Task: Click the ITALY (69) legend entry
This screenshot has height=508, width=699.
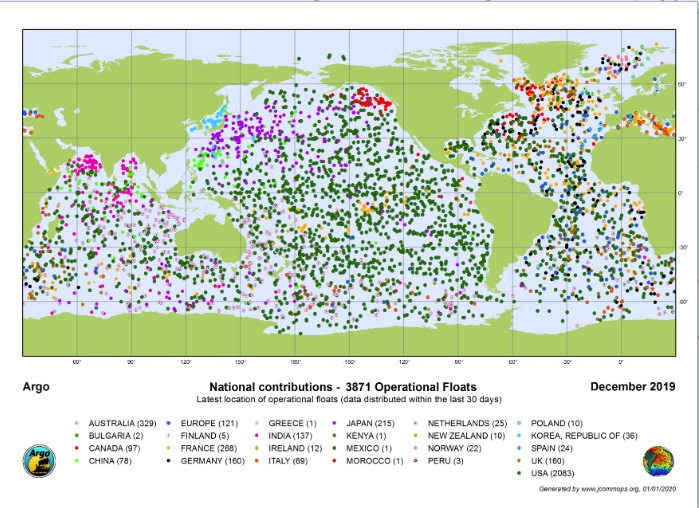Action: click(292, 461)
